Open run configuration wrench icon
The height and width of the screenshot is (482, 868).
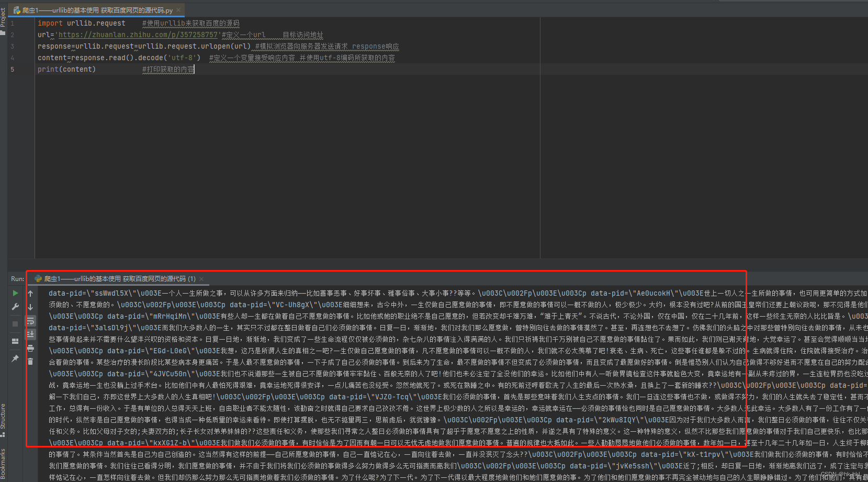pyautogui.click(x=15, y=307)
